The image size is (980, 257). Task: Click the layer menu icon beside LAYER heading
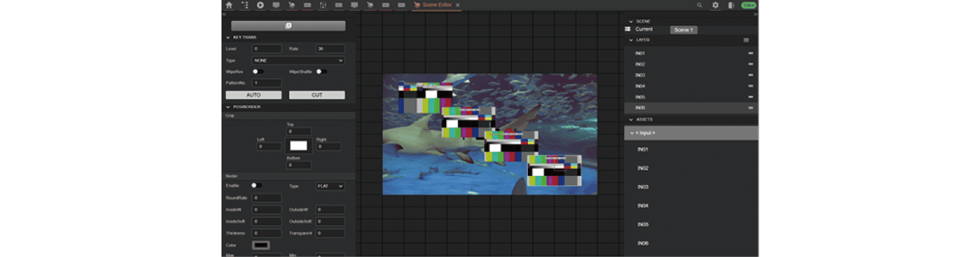tap(746, 40)
